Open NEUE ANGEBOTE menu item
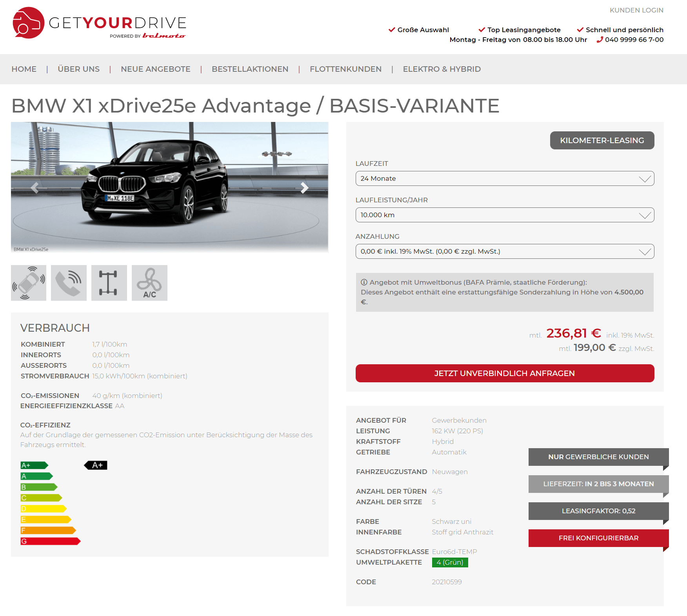 (x=156, y=69)
